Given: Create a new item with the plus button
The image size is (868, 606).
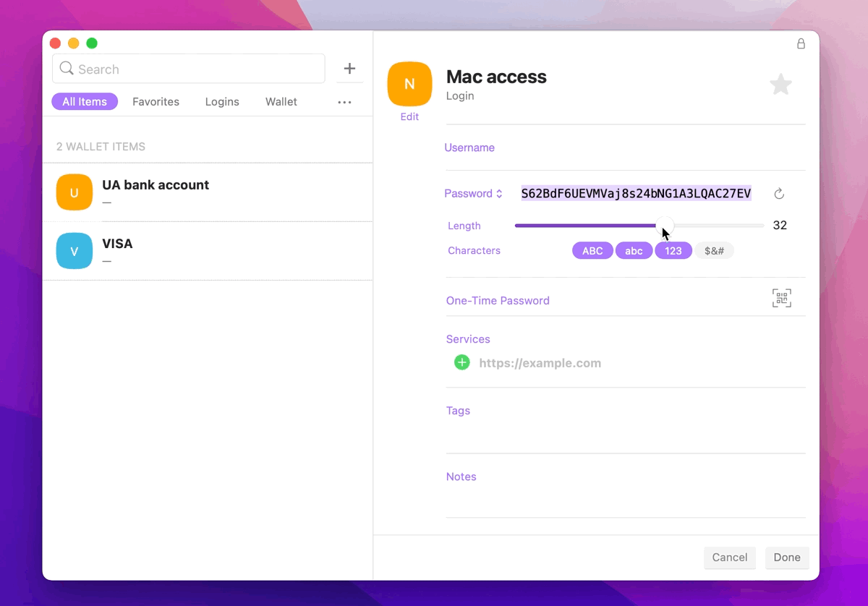Looking at the screenshot, I should 349,68.
